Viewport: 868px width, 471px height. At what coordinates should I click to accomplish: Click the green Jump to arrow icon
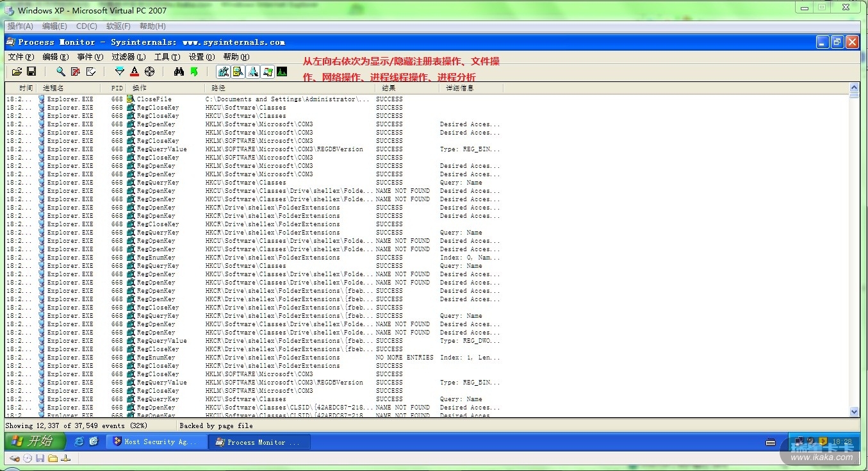194,72
